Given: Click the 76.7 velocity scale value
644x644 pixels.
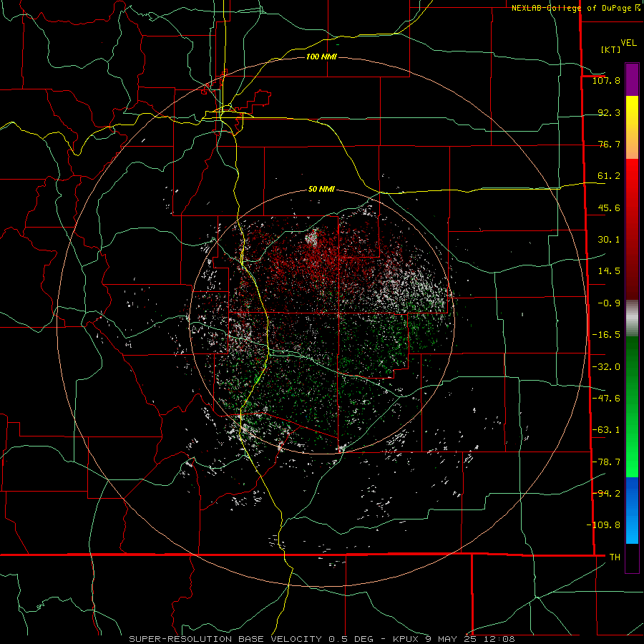Looking at the screenshot, I should [609, 144].
